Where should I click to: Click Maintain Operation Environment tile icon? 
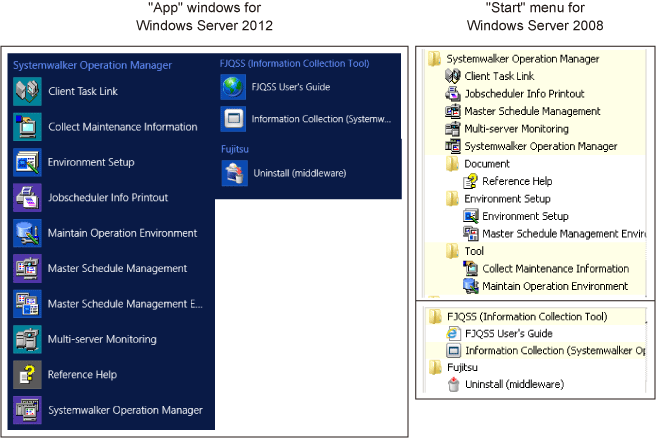(27, 233)
